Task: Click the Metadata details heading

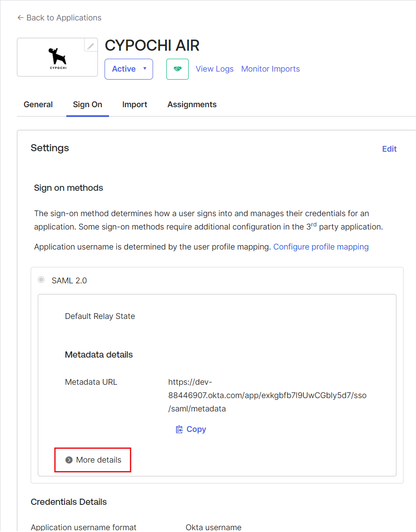Action: [x=99, y=355]
